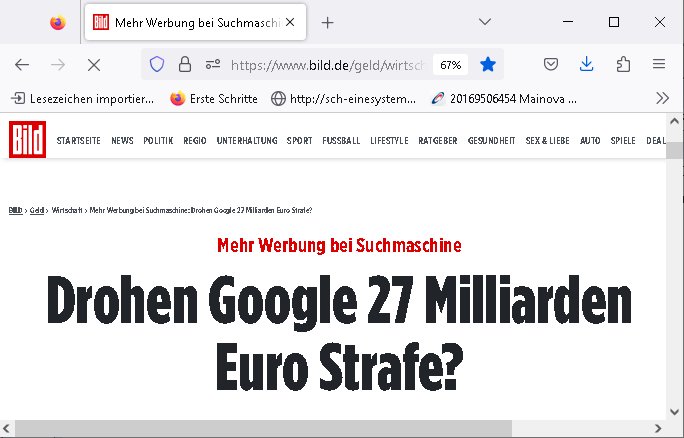Click the horizontal scrollbar thumb
This screenshot has height=438, width=684.
point(263,428)
